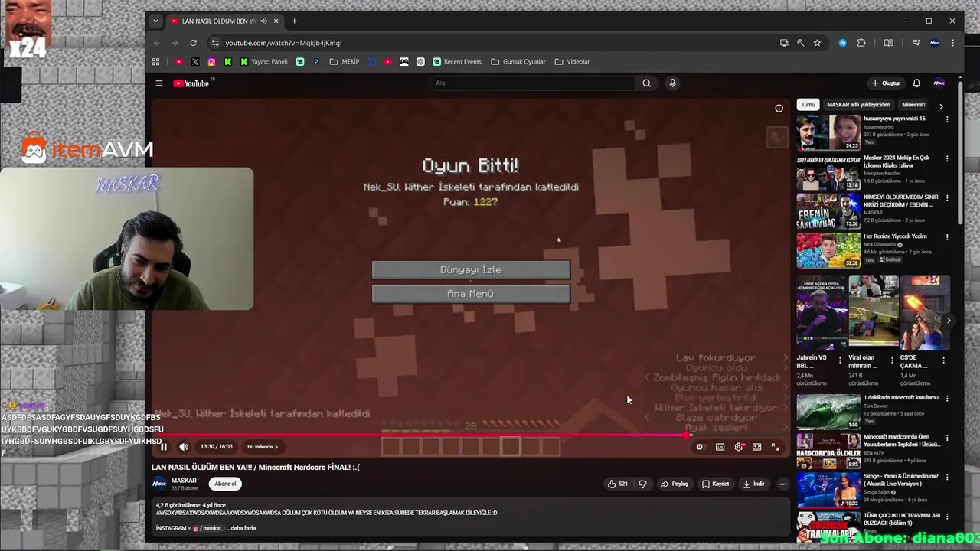Select 'MASKAR adlı yükleyiciden' filter chip
980x551 pixels.
[x=858, y=105]
